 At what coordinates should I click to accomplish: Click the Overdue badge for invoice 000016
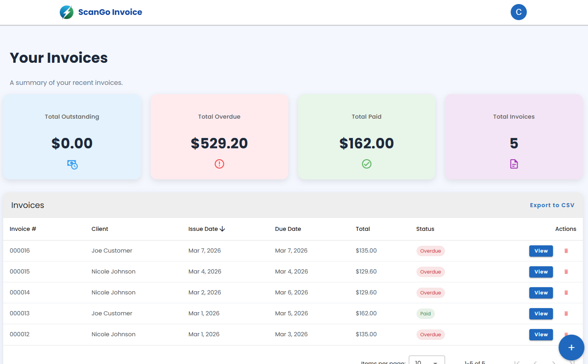(x=431, y=251)
